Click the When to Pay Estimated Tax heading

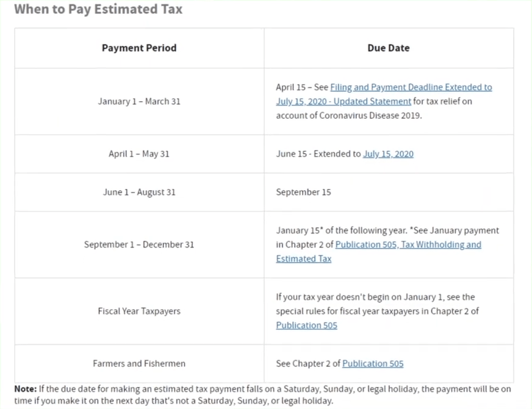click(x=98, y=10)
